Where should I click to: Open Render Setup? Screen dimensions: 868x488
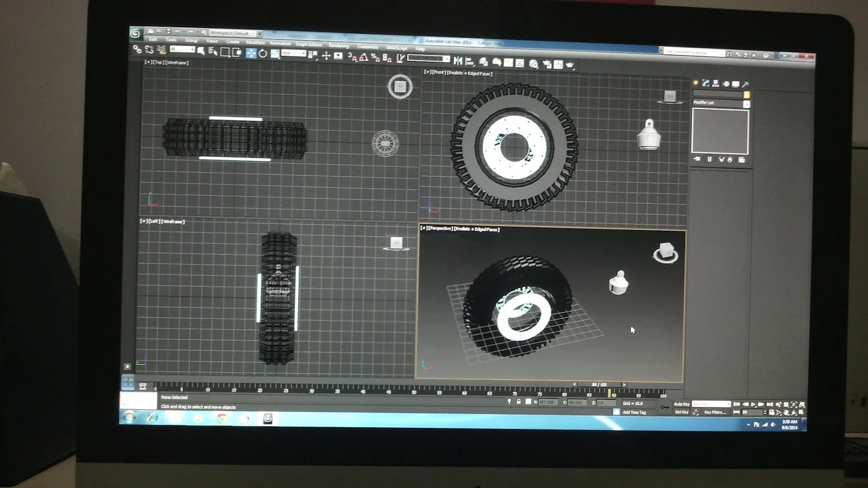click(547, 64)
